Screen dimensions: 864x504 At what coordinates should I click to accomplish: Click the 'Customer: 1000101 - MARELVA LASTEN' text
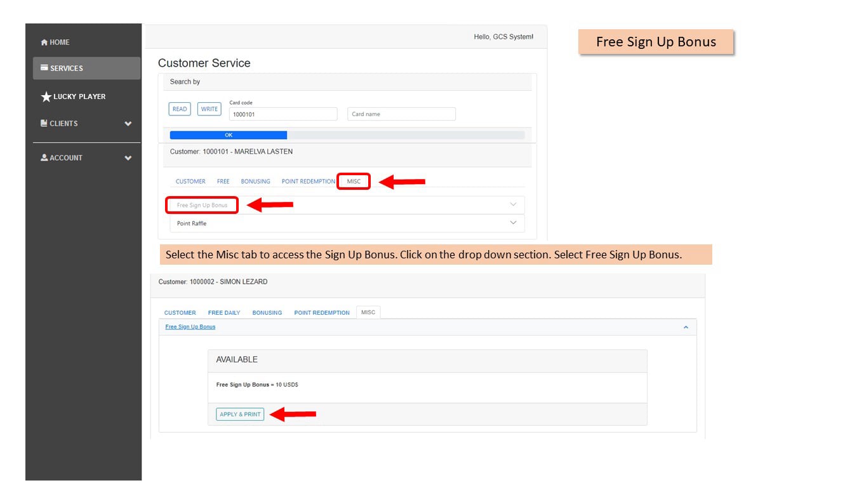(x=231, y=152)
